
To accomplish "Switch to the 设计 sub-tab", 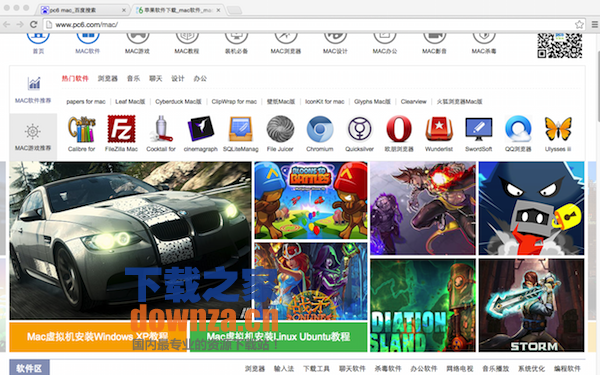I will (178, 78).
